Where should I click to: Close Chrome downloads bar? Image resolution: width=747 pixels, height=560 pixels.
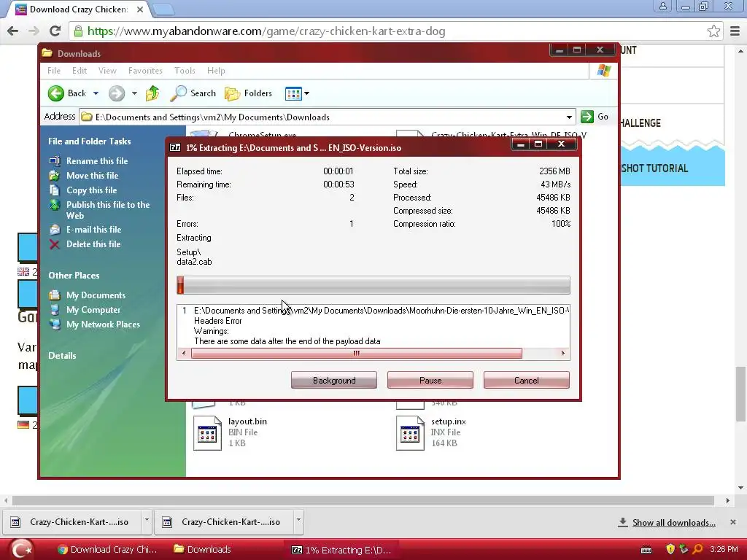pos(732,522)
